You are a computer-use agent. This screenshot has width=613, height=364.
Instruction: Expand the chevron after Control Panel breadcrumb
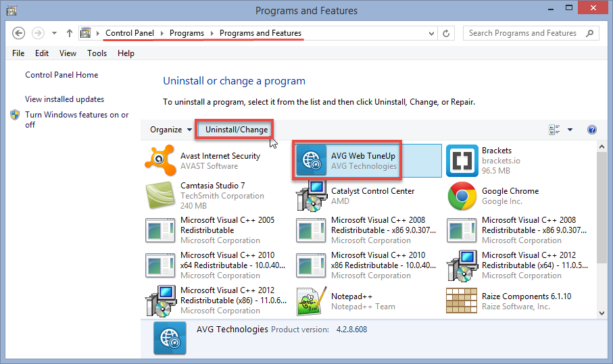(x=162, y=33)
